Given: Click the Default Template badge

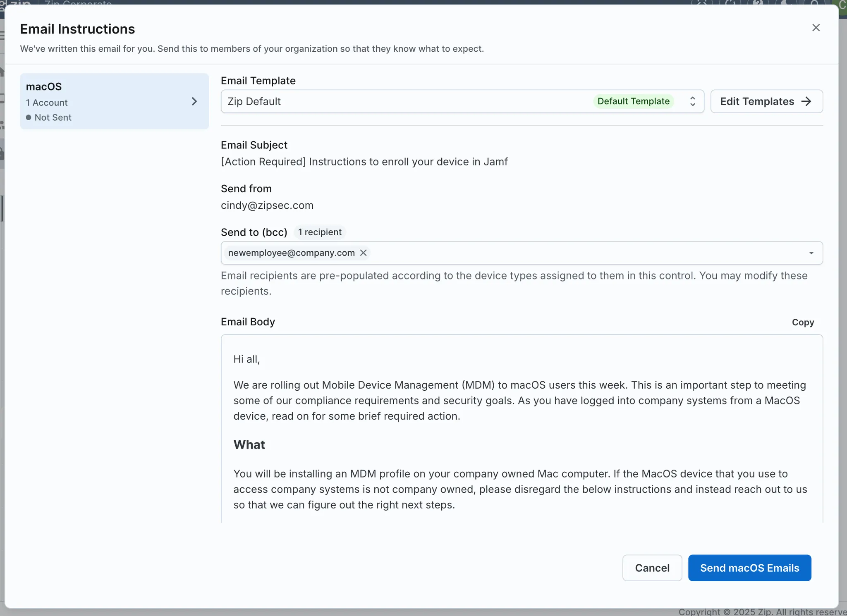Looking at the screenshot, I should click(x=633, y=101).
